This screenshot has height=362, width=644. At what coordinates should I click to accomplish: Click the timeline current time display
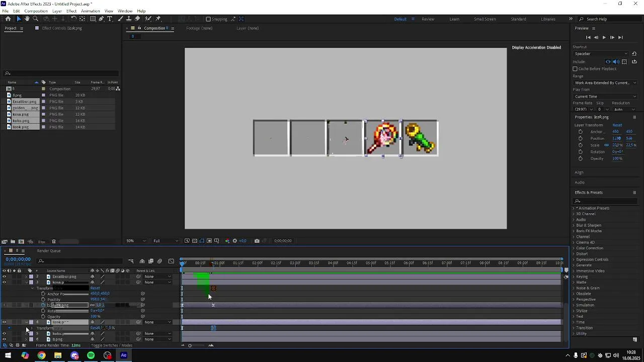[x=18, y=259]
